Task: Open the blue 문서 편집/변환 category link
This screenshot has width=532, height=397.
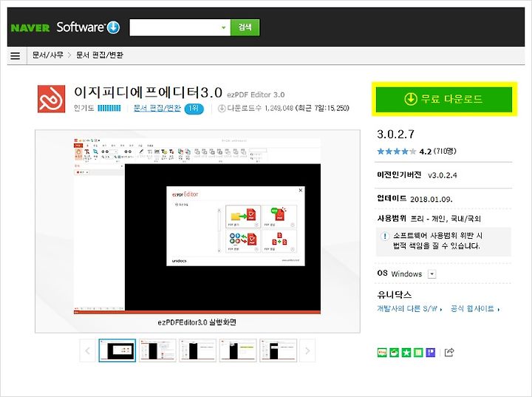Action: point(157,108)
